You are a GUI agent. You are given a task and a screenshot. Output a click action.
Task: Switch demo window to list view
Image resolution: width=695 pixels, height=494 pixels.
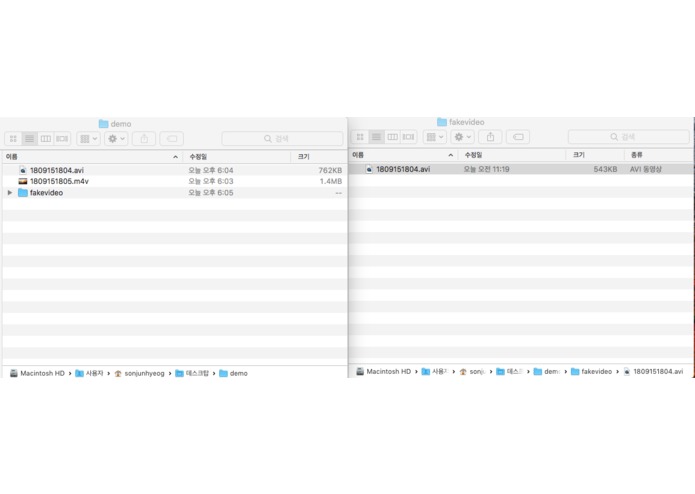(x=29, y=139)
